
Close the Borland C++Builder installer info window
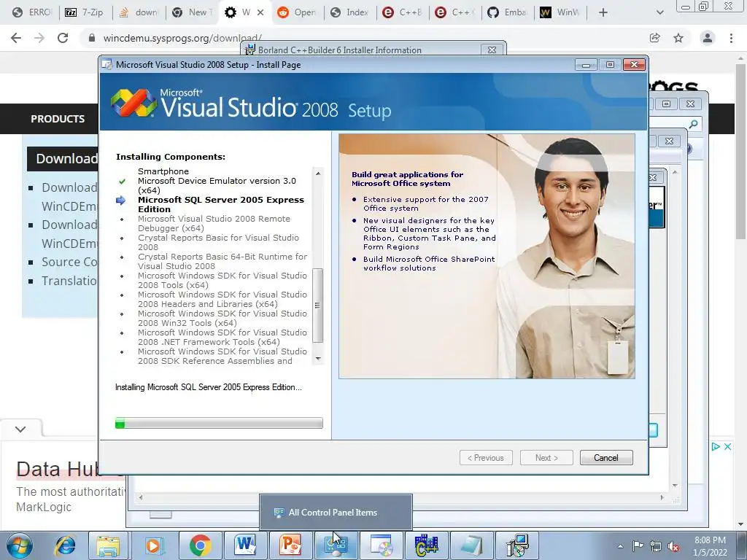[492, 50]
